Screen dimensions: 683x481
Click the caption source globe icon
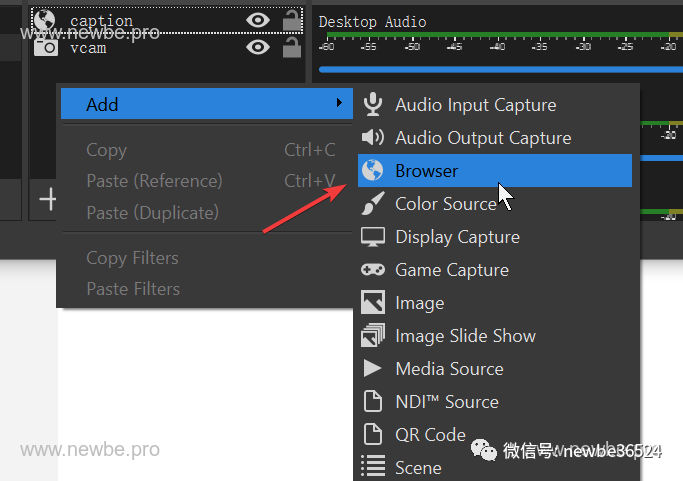(45, 20)
